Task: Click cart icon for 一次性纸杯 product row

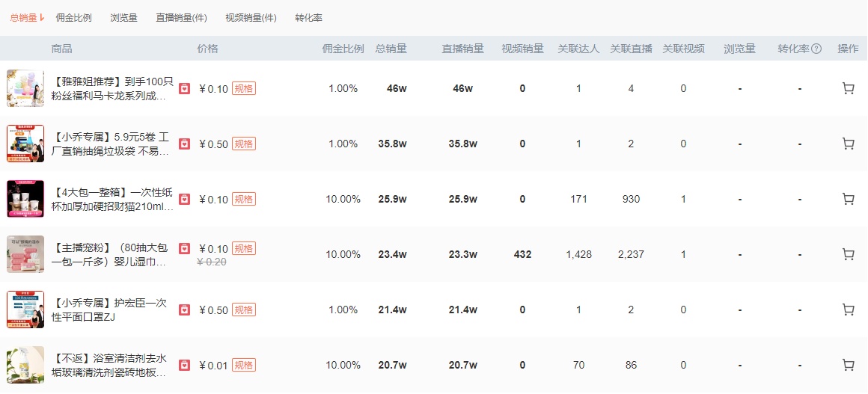Action: coord(848,199)
